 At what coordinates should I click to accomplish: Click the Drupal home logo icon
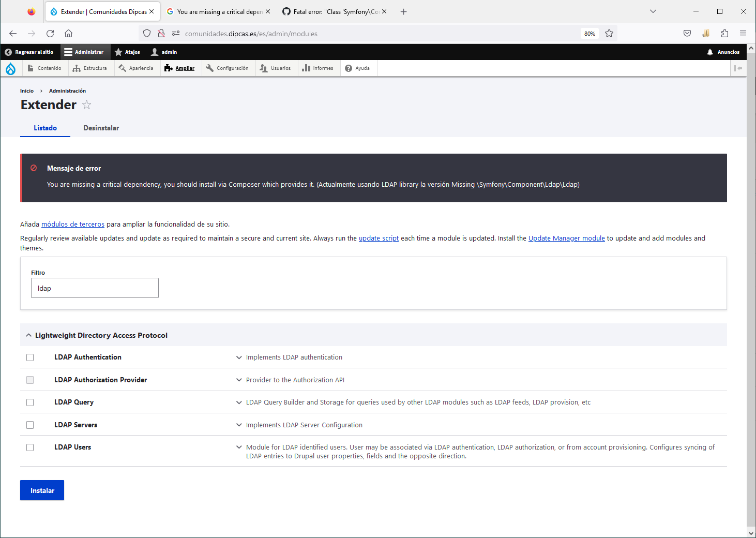tap(10, 68)
